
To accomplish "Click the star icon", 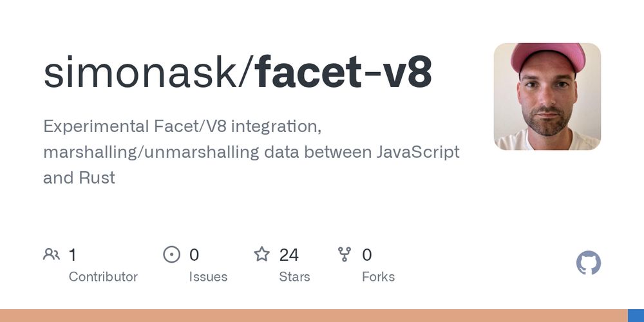I will click(261, 254).
